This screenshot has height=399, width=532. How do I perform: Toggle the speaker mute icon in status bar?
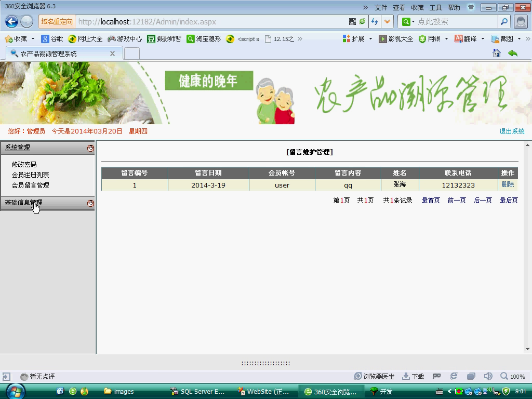coord(488,376)
